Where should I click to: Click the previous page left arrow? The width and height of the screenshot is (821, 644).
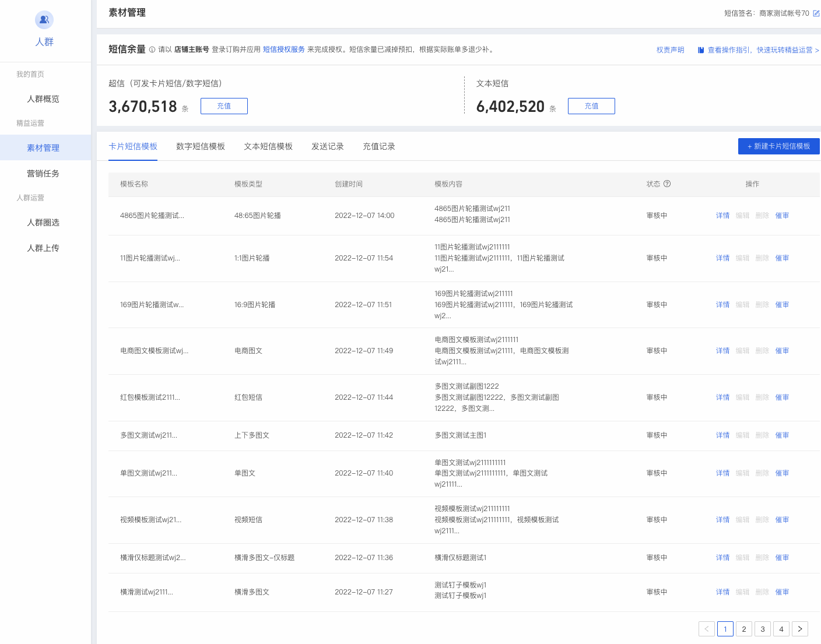(707, 629)
